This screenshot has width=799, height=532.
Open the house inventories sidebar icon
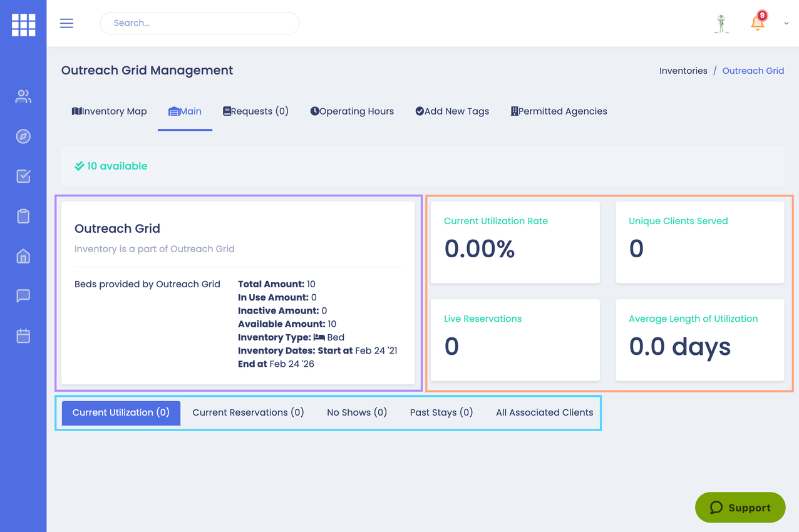23,256
